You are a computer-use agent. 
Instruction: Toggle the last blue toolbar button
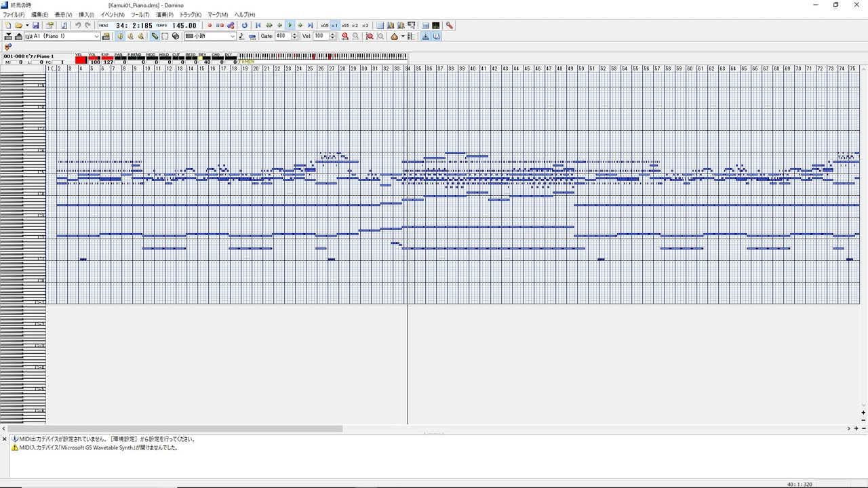pos(436,36)
